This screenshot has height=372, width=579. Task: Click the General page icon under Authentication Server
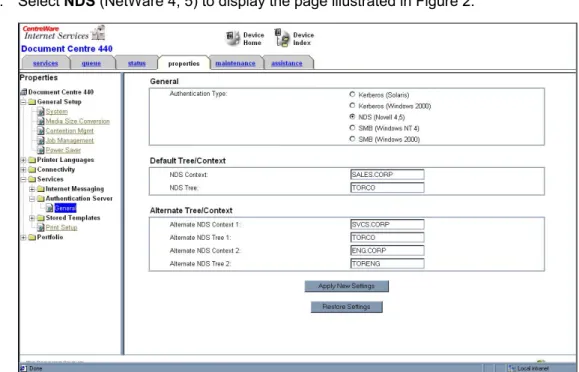click(49, 208)
